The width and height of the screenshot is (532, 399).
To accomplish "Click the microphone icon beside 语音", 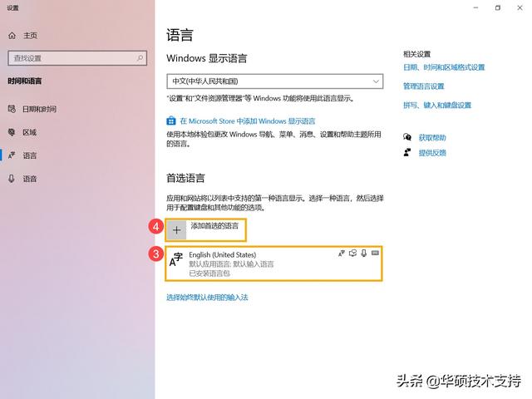I will 12,179.
